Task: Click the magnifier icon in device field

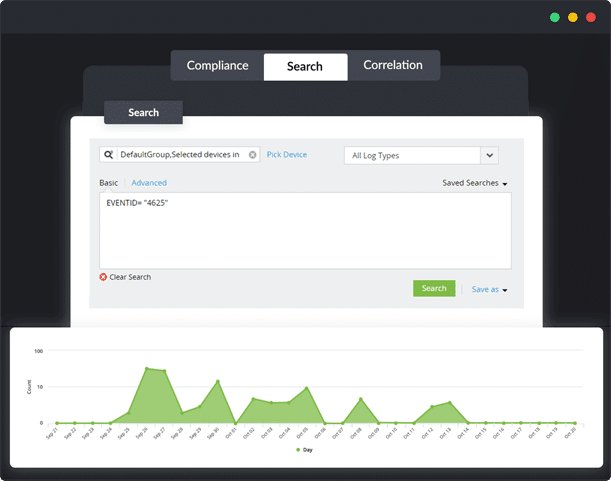Action: (x=108, y=155)
